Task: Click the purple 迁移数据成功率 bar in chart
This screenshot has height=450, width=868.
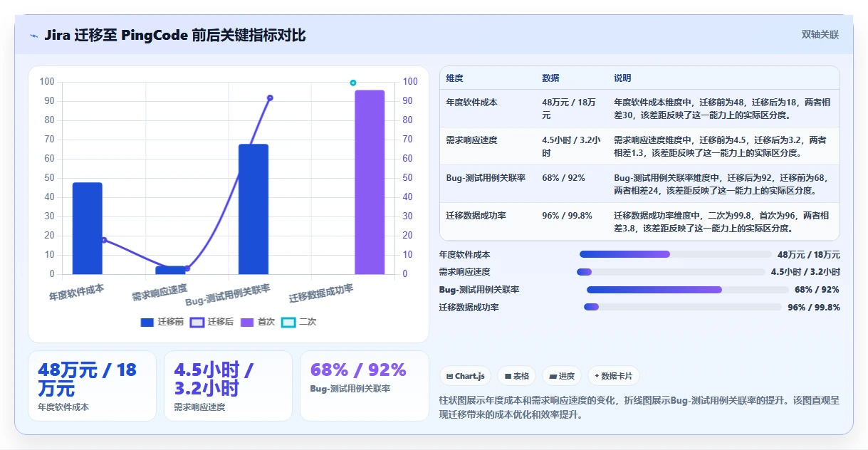Action: pyautogui.click(x=370, y=182)
